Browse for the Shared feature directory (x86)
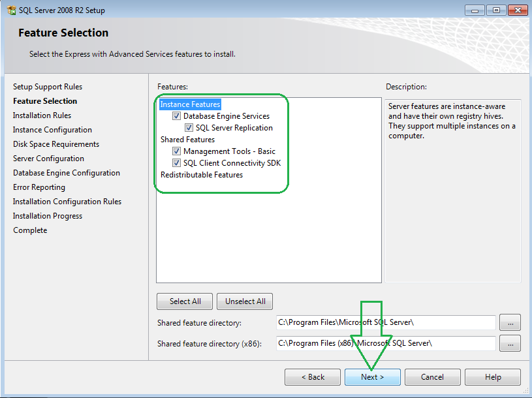532x398 pixels. click(510, 343)
